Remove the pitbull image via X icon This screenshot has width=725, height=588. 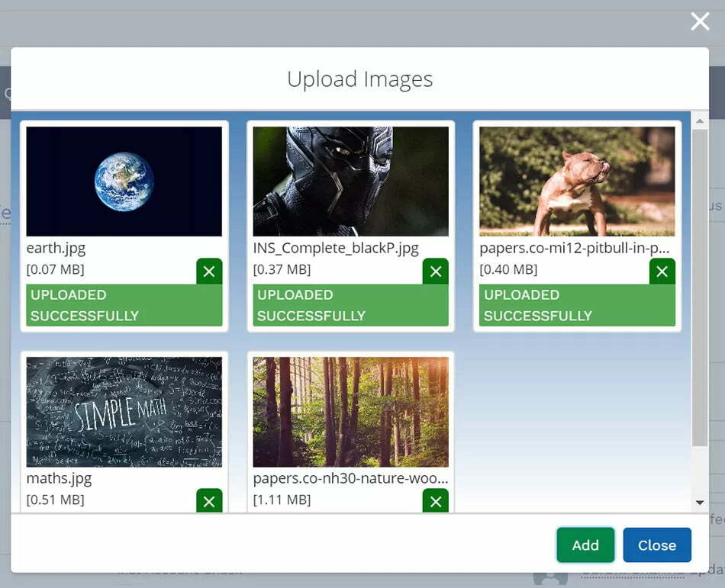(x=662, y=272)
